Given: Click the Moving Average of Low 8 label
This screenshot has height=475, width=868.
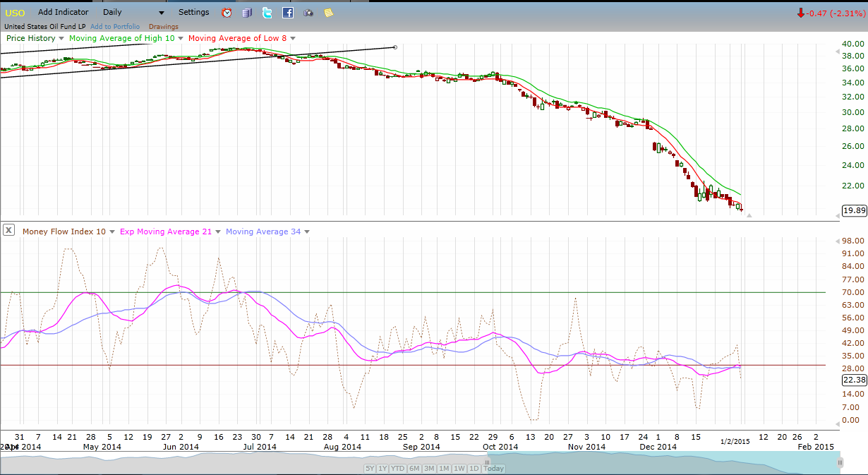Looking at the screenshot, I should pos(238,38).
